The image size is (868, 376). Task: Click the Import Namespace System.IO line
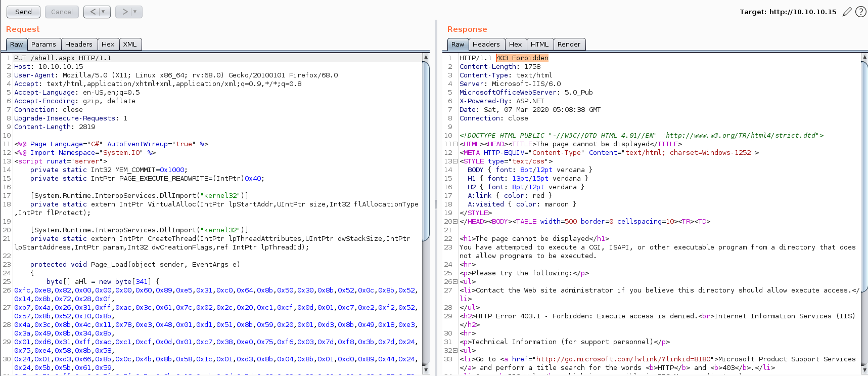(x=85, y=153)
